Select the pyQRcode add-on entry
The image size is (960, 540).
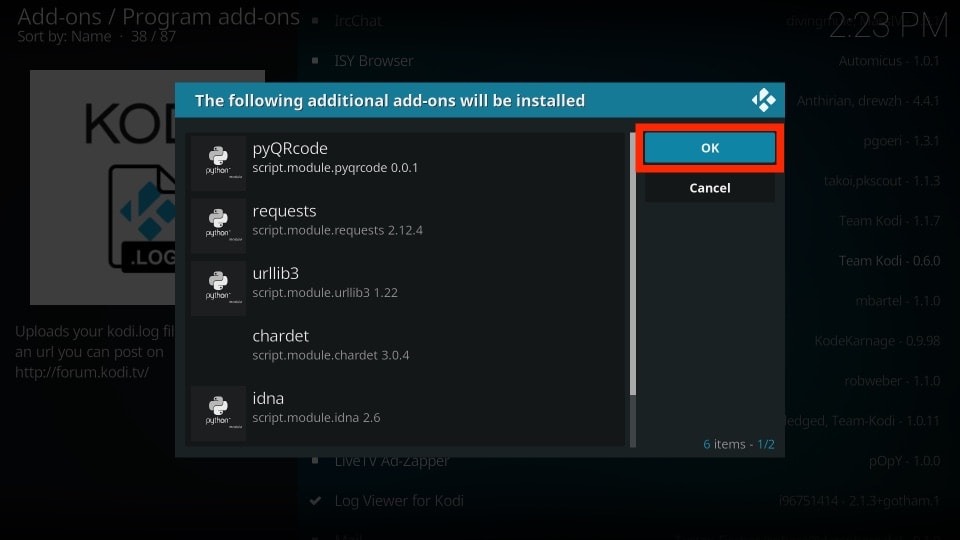tap(407, 163)
